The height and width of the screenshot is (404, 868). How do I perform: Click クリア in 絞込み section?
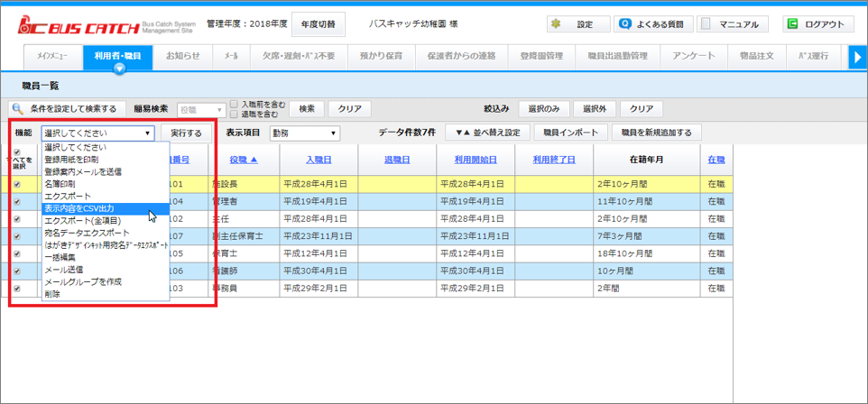click(641, 109)
